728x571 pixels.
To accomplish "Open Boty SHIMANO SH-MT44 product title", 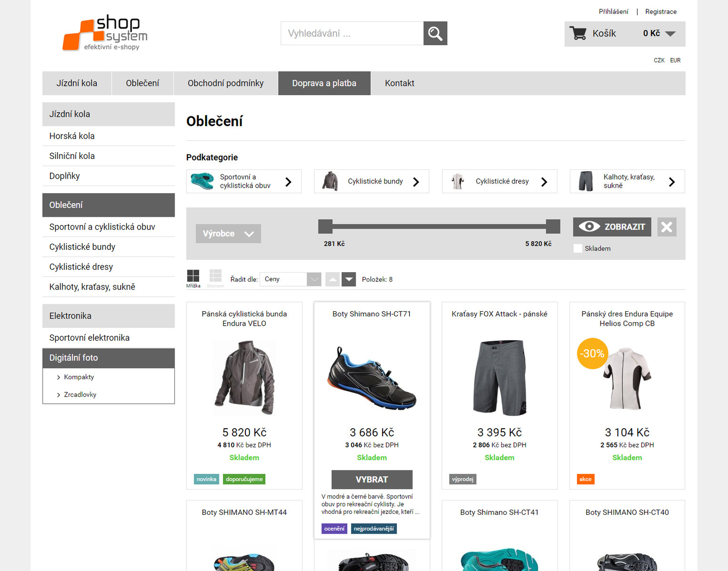I will (244, 512).
